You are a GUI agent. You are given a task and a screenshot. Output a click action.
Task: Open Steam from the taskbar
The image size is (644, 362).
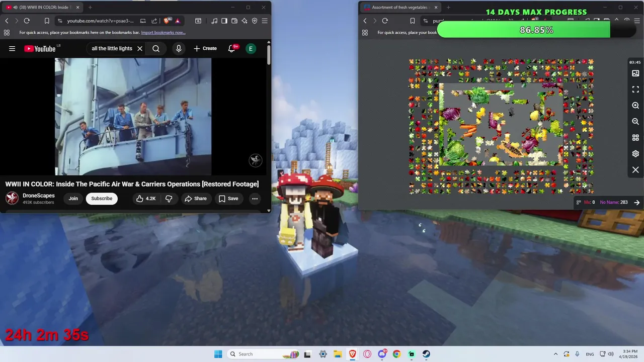[426, 354]
